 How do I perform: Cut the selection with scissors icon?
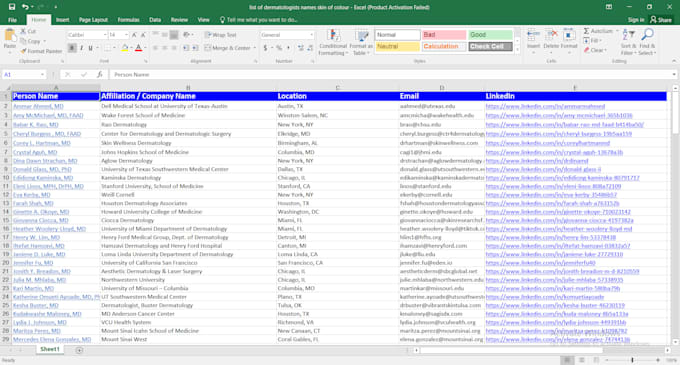(x=23, y=31)
